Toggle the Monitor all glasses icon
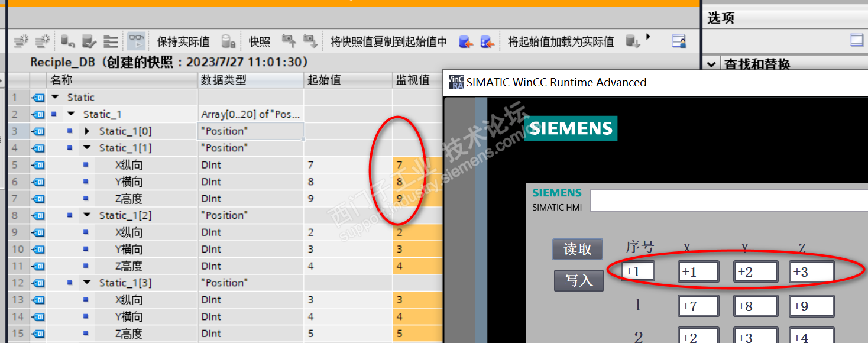Image resolution: width=868 pixels, height=343 pixels. 137,41
